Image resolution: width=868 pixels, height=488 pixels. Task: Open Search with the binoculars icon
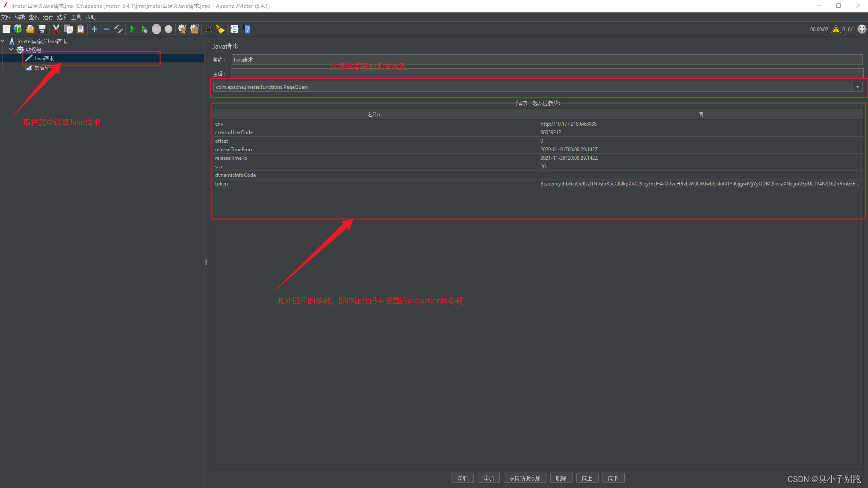[x=209, y=29]
